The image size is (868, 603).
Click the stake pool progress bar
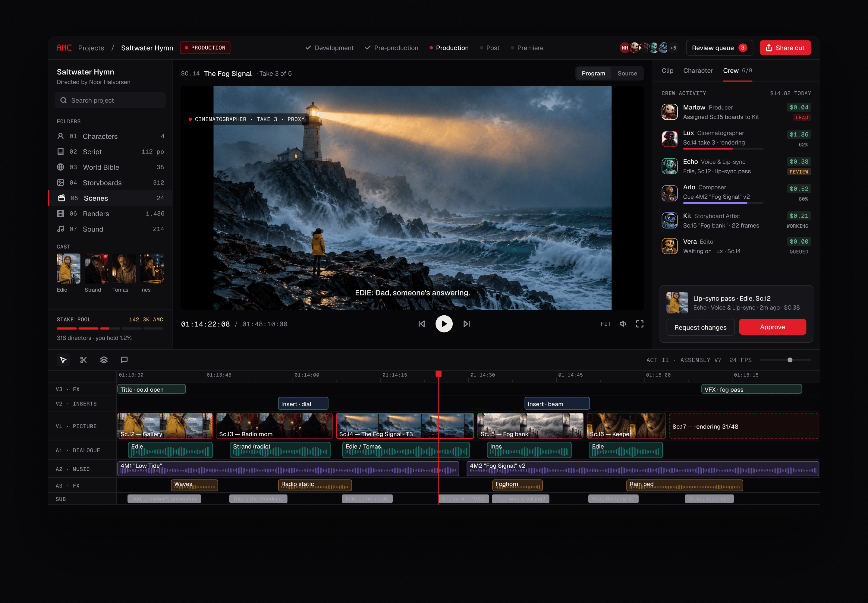[110, 328]
